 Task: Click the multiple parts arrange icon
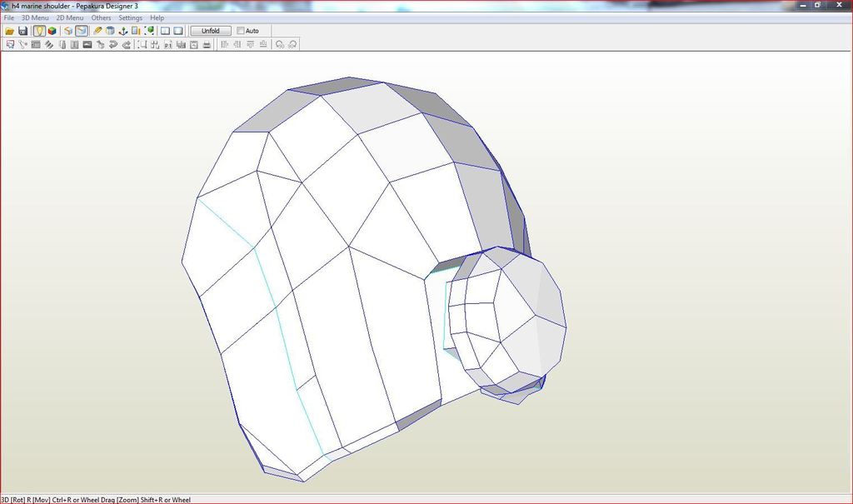tap(155, 45)
